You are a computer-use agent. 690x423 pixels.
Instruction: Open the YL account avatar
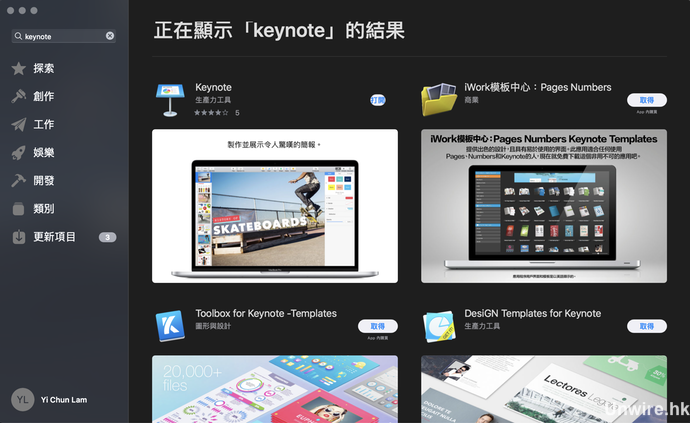pyautogui.click(x=22, y=400)
